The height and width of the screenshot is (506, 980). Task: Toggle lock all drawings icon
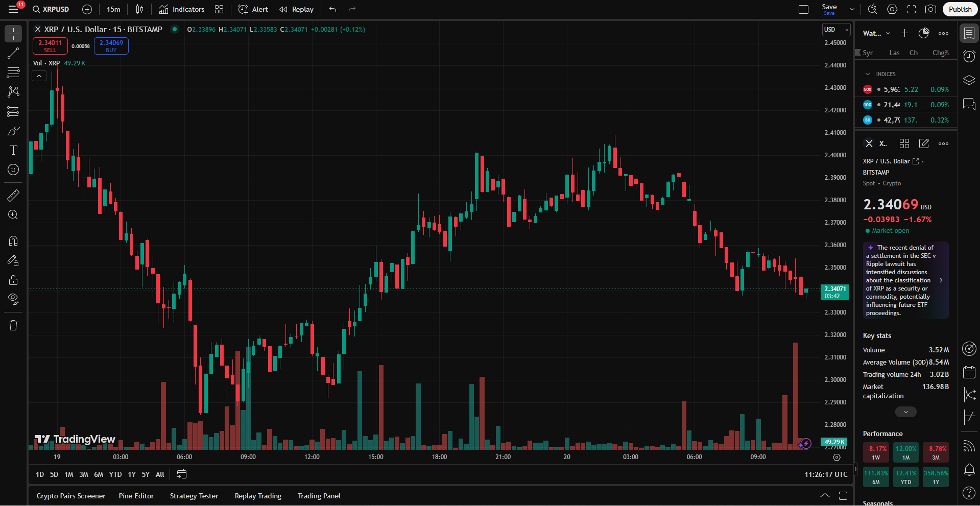[13, 280]
